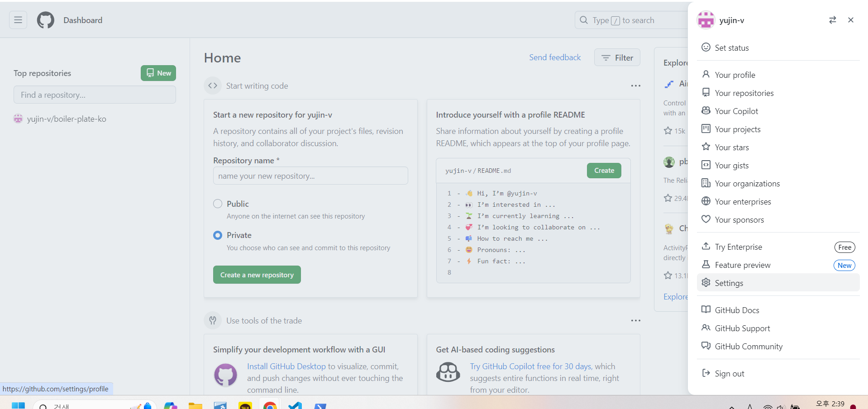The image size is (868, 409).
Task: Click the GitHub Octocat logo
Action: (x=45, y=20)
